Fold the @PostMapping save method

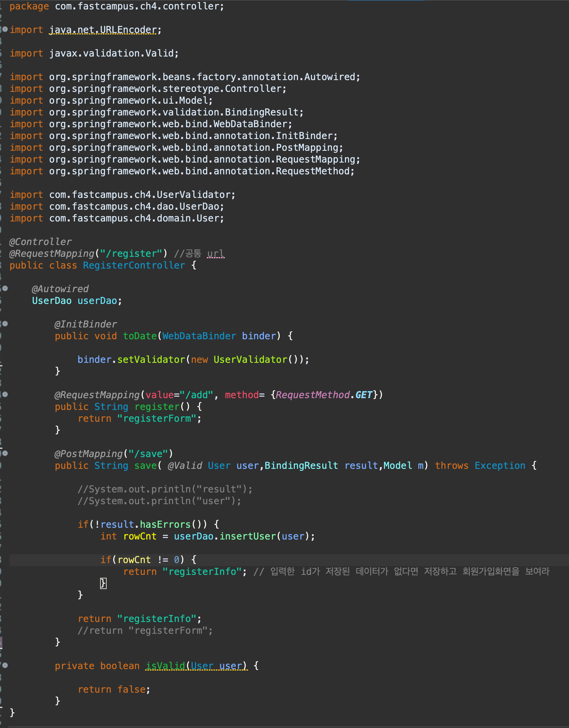click(5, 453)
